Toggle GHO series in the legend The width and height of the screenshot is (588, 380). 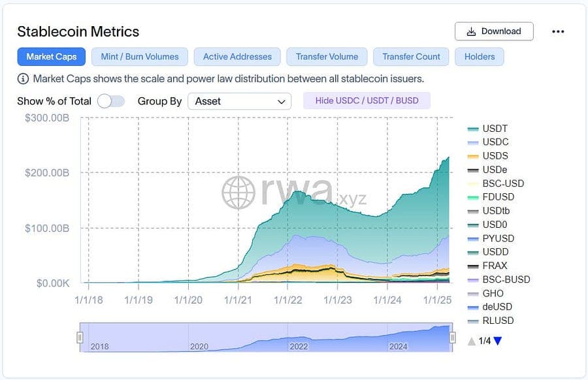(485, 293)
